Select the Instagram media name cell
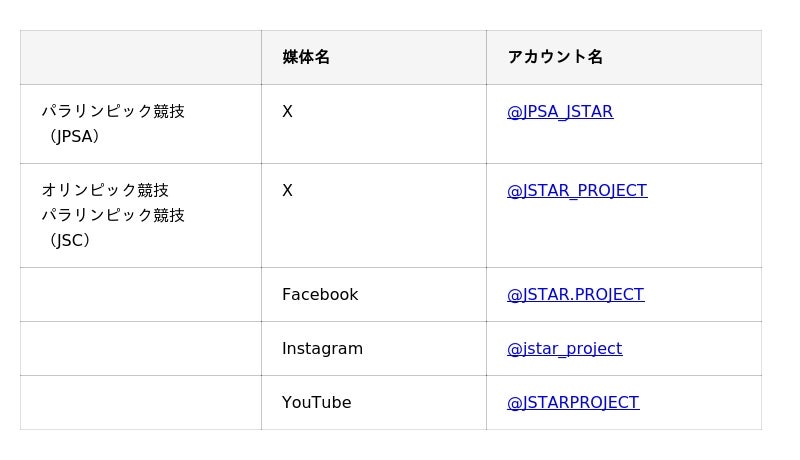Viewport: 800px width, 460px height. pos(322,349)
